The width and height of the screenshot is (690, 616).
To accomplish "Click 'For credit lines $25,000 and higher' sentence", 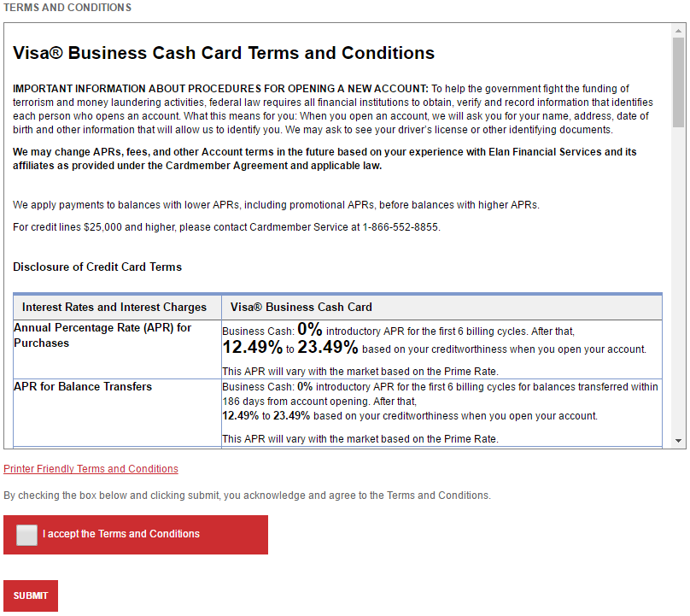I will (x=226, y=227).
